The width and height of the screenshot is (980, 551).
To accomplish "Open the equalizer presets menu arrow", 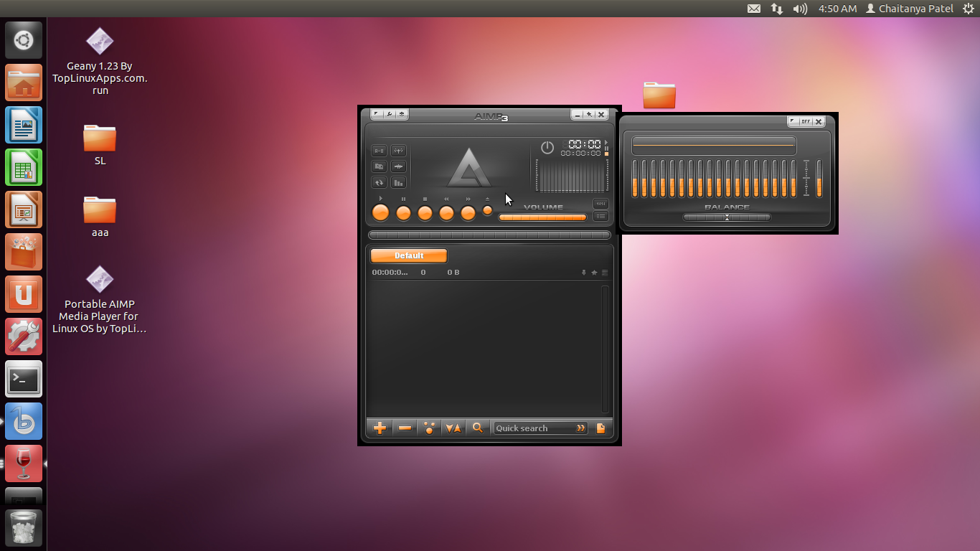I will click(793, 122).
